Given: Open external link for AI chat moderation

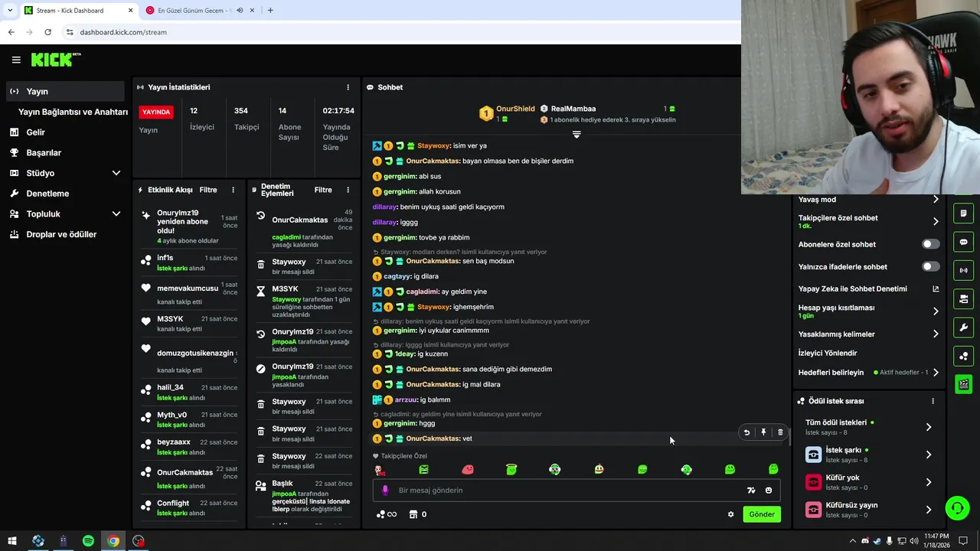Looking at the screenshot, I should (x=936, y=289).
